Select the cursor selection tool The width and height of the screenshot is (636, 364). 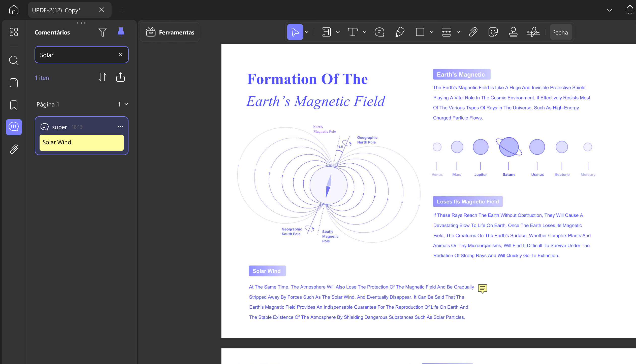point(295,32)
